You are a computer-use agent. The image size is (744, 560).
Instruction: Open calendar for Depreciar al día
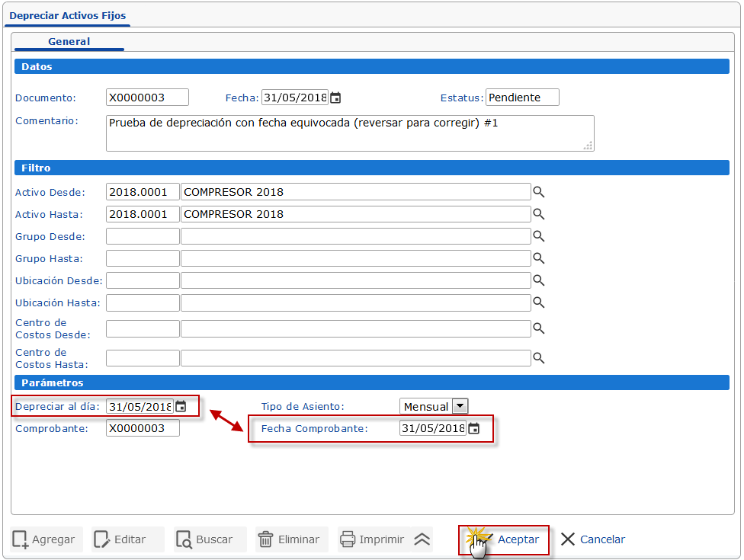(181, 407)
